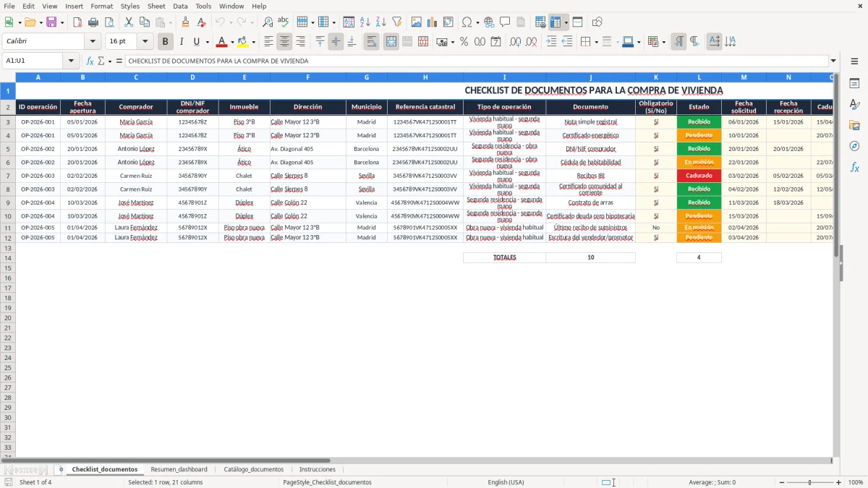The image size is (868, 488).
Task: Click the Function Wizard fx button
Action: (x=90, y=61)
